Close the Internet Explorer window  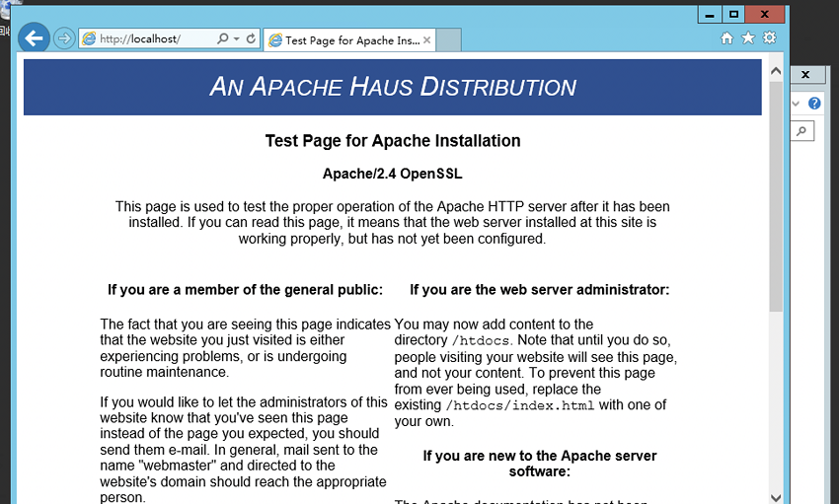point(765,15)
